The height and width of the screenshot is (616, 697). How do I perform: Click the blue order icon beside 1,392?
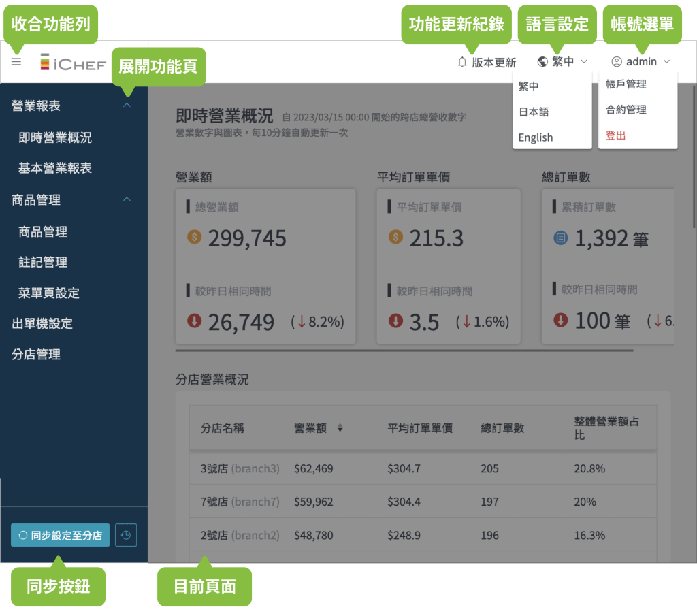[561, 238]
